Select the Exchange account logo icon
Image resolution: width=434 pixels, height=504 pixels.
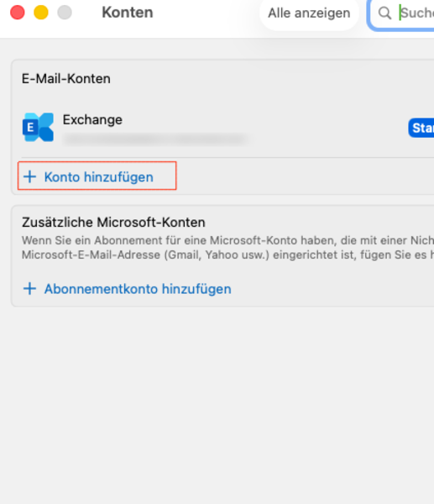pos(38,128)
